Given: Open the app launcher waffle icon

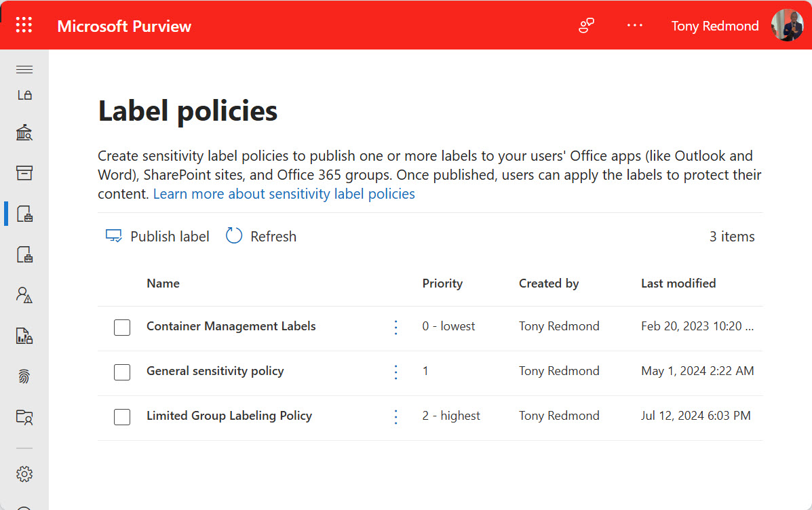Looking at the screenshot, I should coord(24,26).
